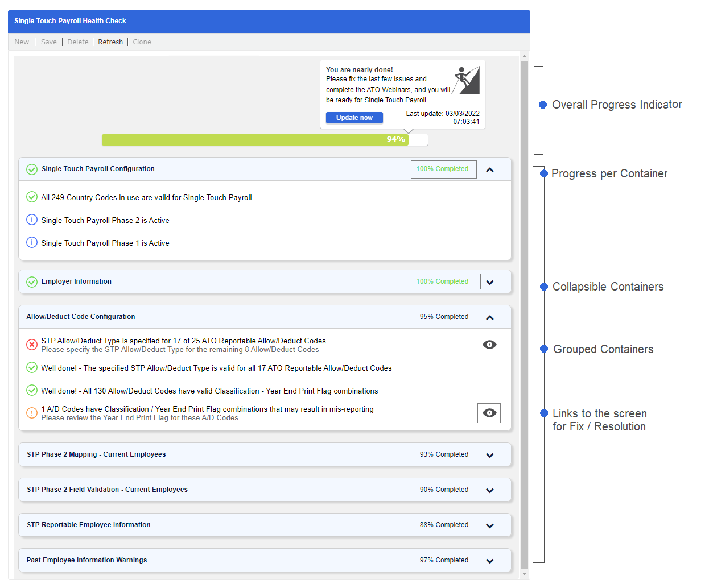
Task: Expand Past Employee Information Warnings section
Action: click(490, 561)
